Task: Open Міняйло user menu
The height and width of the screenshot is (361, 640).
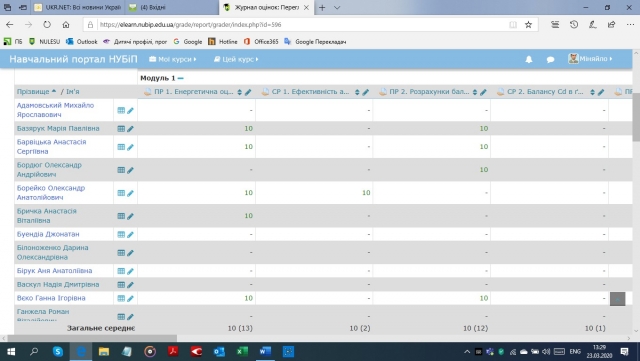Action: 590,59
